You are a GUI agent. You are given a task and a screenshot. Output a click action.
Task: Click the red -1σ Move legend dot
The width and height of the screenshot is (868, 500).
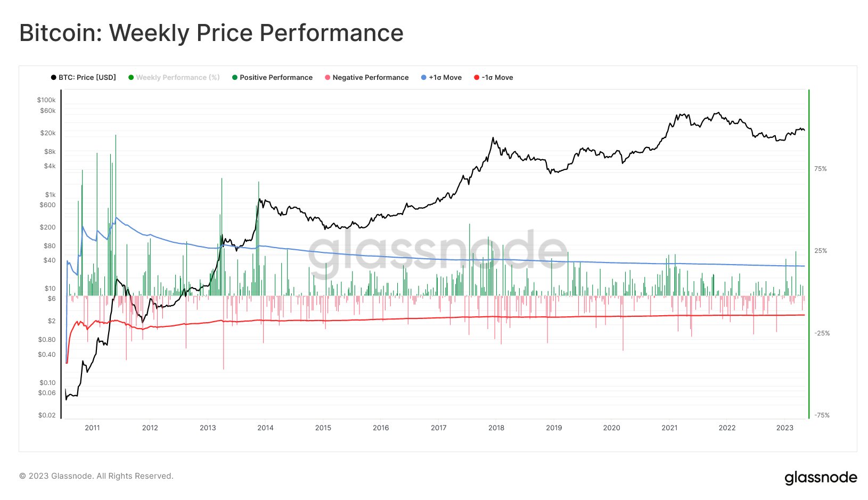point(477,78)
